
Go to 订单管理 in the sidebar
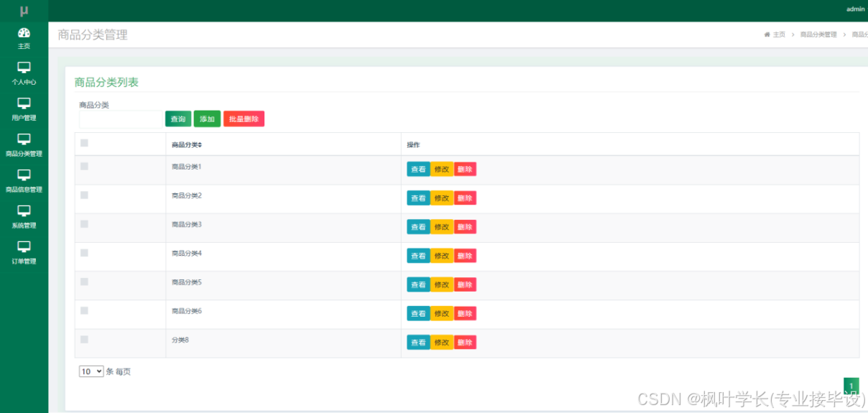point(24,261)
